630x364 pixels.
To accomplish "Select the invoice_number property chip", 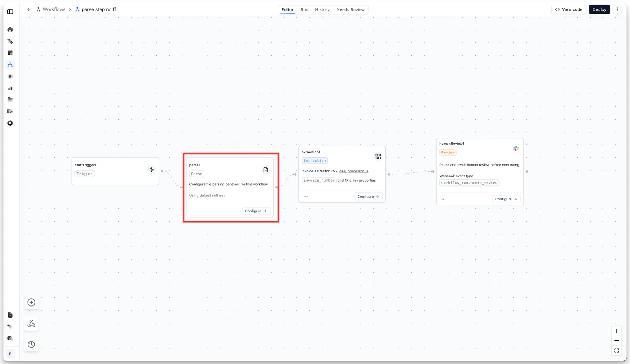I will point(319,181).
